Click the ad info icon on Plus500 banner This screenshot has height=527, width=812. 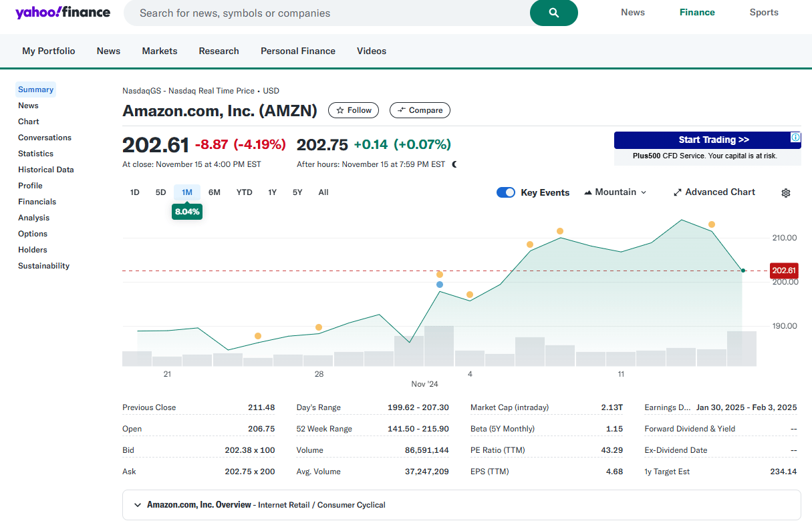click(795, 138)
